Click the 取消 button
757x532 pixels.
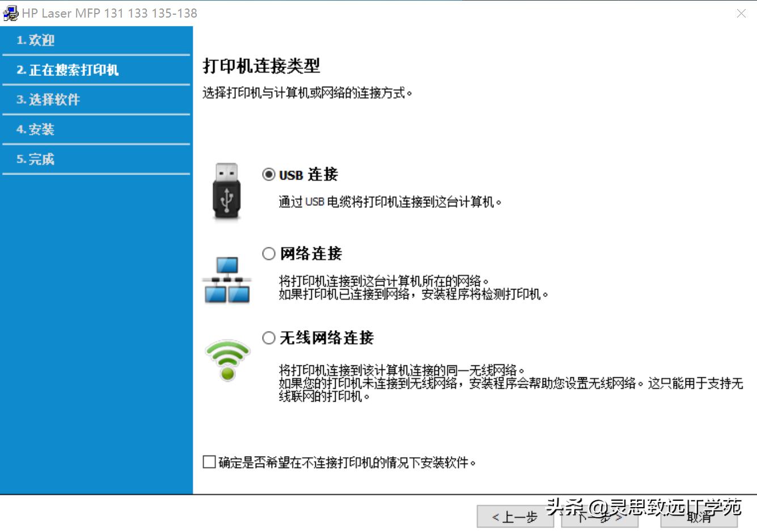coord(698,517)
